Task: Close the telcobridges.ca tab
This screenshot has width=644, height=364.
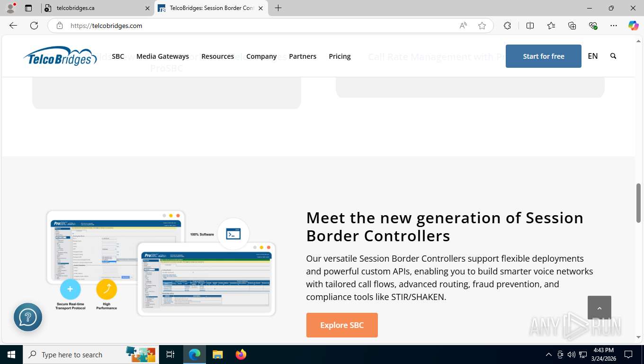Action: [x=147, y=8]
